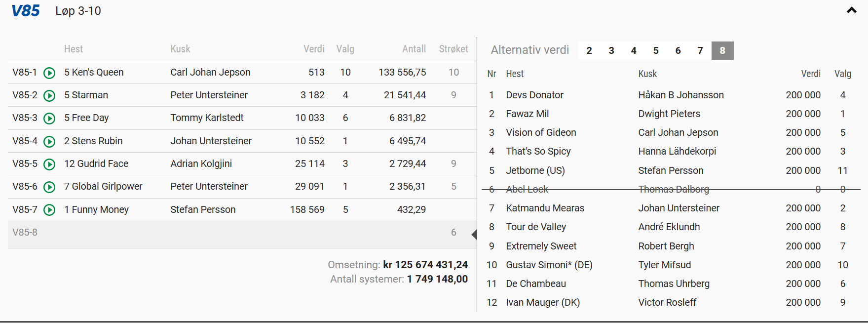Play replay for V85-7 Funny Money
Viewport: 868px width, 325px height.
[x=49, y=210]
